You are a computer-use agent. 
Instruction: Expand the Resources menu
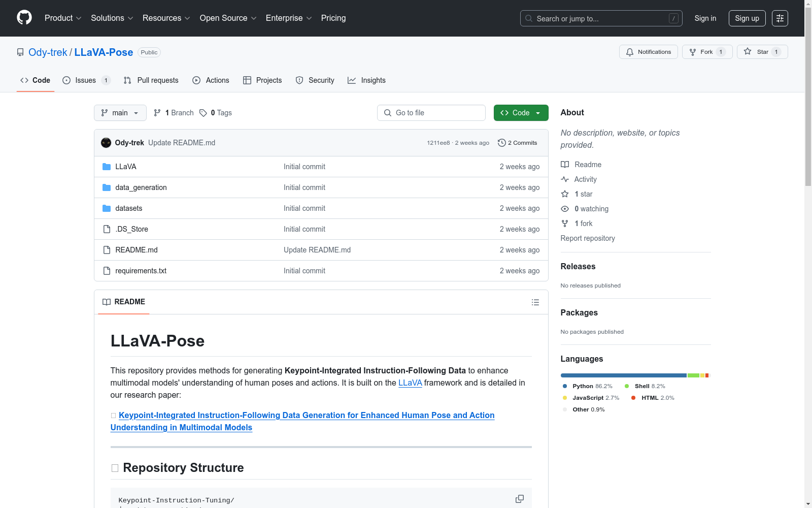[x=166, y=18]
